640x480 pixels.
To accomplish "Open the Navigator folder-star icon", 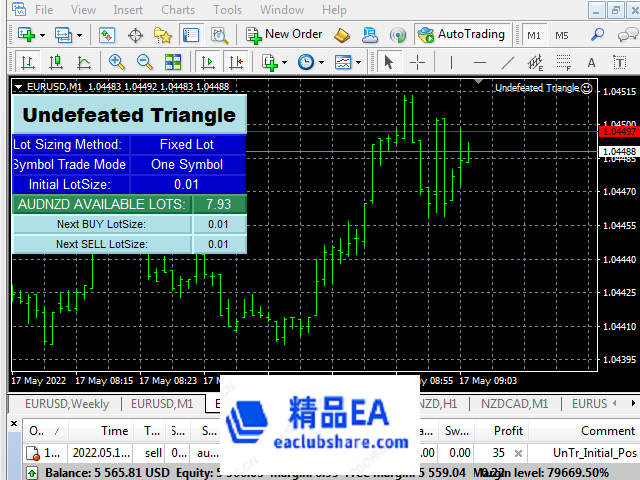I will point(162,36).
